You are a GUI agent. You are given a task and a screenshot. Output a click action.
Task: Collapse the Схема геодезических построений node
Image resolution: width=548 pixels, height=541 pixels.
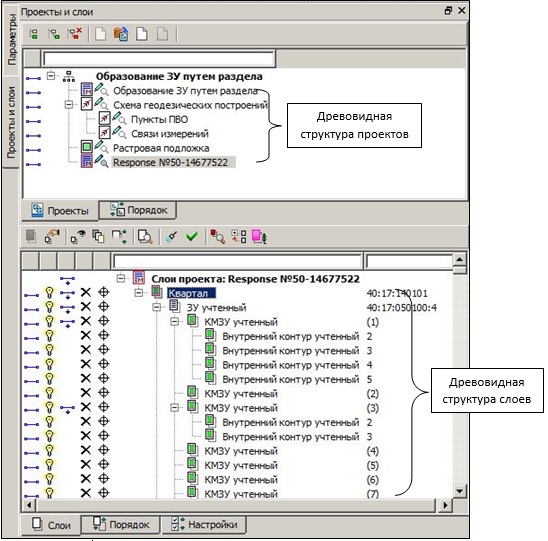(69, 104)
